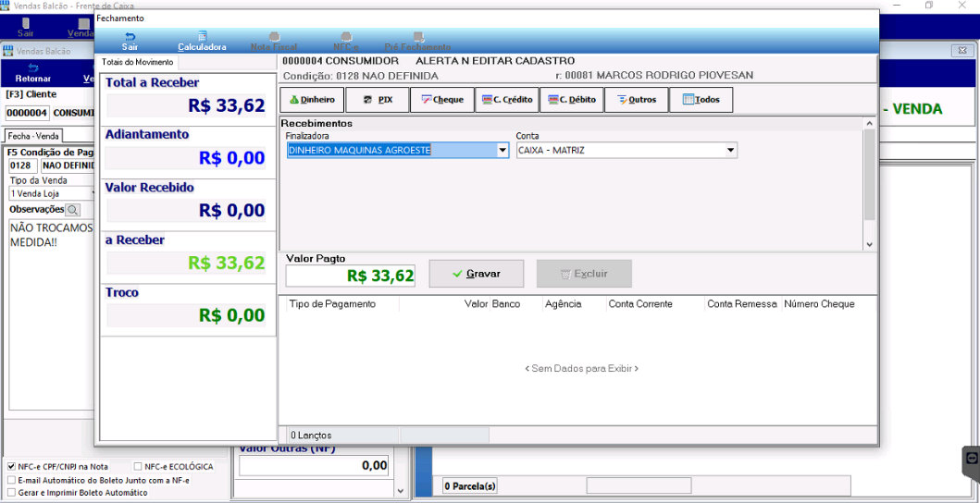
Task: Expand the Conta dropdown arrow
Action: pyautogui.click(x=731, y=151)
